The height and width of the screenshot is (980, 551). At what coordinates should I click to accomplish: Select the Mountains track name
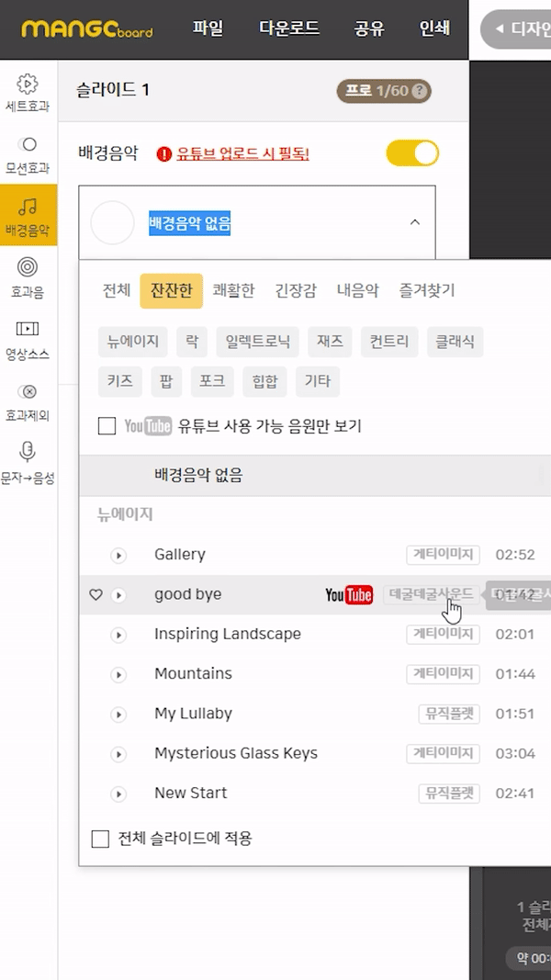(x=193, y=674)
